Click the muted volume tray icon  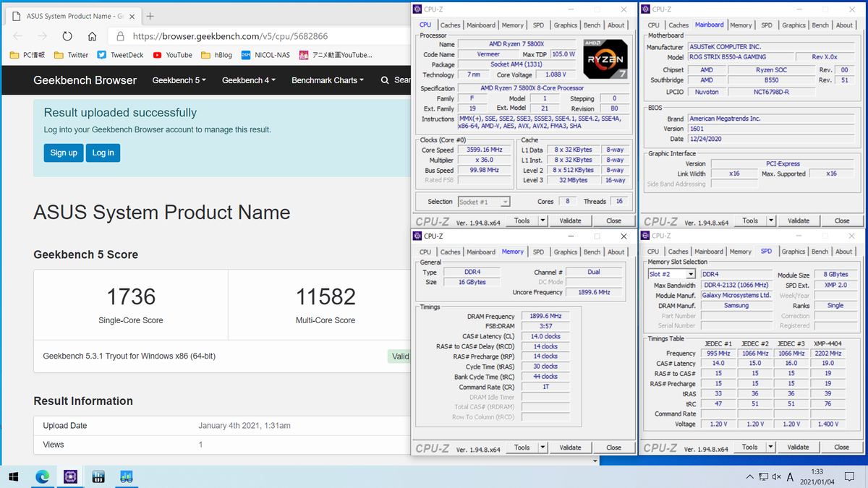(x=776, y=476)
